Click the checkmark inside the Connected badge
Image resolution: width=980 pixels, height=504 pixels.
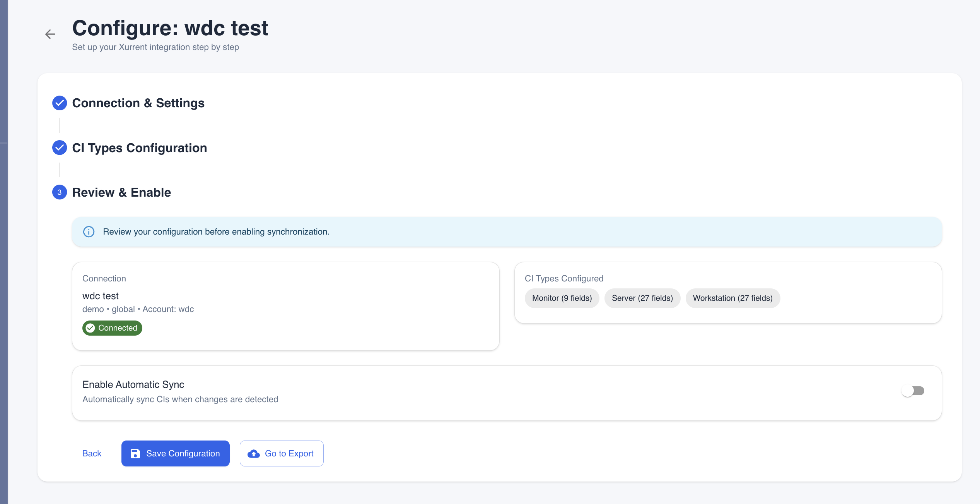[90, 328]
